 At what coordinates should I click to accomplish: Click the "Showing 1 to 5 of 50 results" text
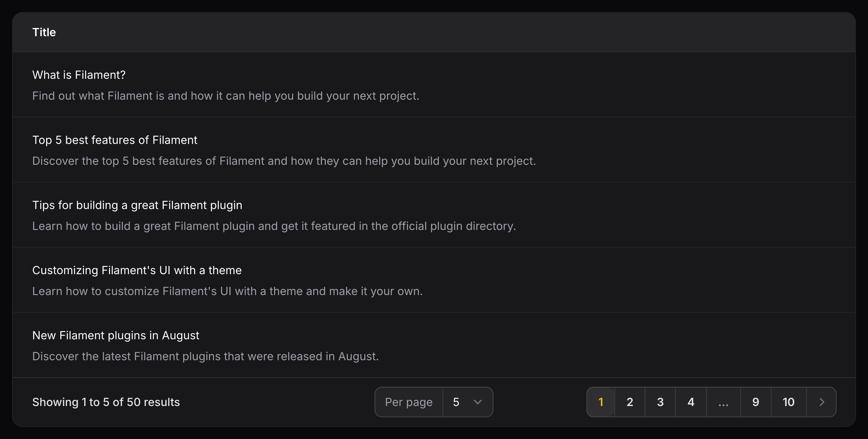106,402
